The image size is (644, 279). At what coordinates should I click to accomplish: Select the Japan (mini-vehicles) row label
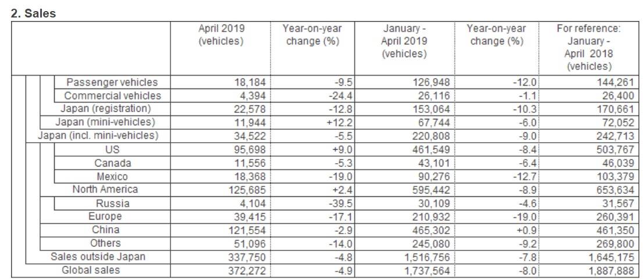tap(105, 122)
